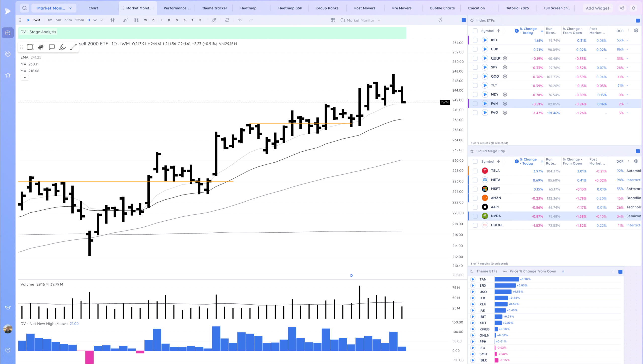Viewport: 643px width, 364px height.
Task: Select the 65m timeframe button
Action: point(68,20)
